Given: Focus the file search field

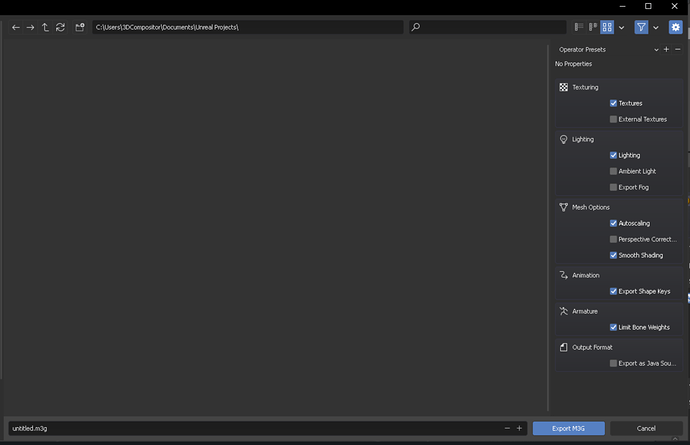Looking at the screenshot, I should coord(488,27).
